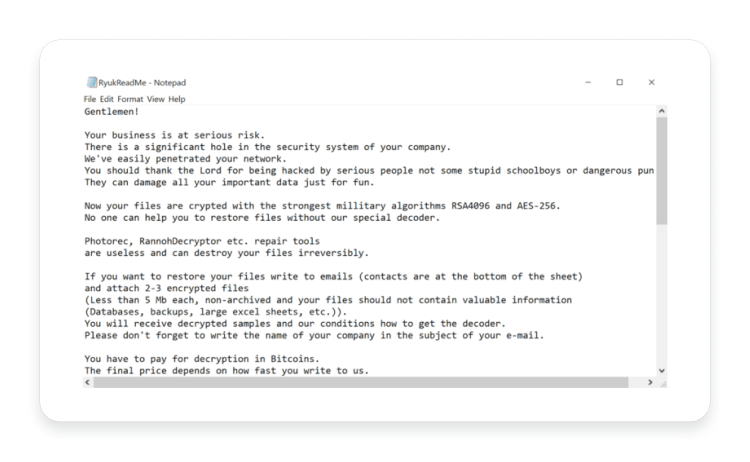Click the vertical scrollbar thumb

pos(662,171)
